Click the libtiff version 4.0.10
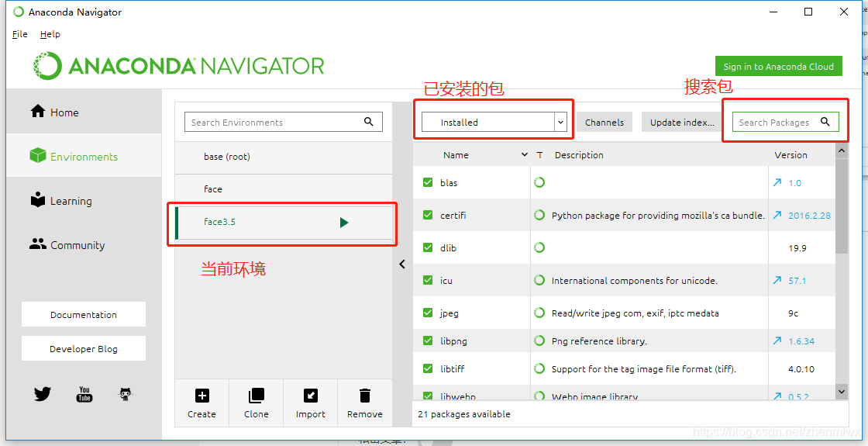868x446 pixels. 801,369
